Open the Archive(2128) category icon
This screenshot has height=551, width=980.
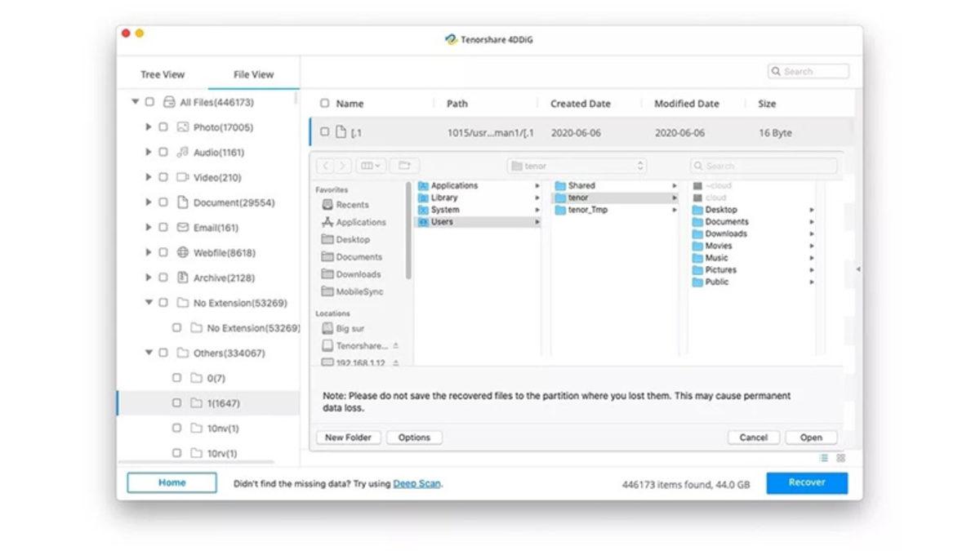coord(184,278)
